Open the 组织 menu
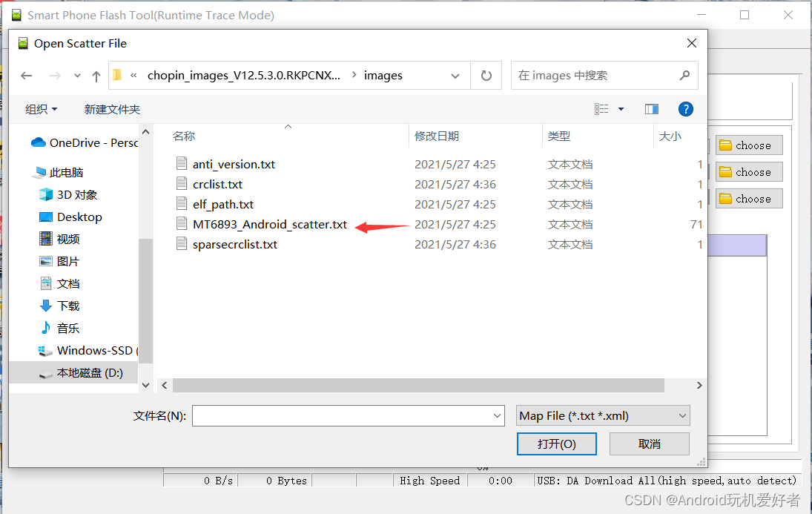 (x=41, y=109)
